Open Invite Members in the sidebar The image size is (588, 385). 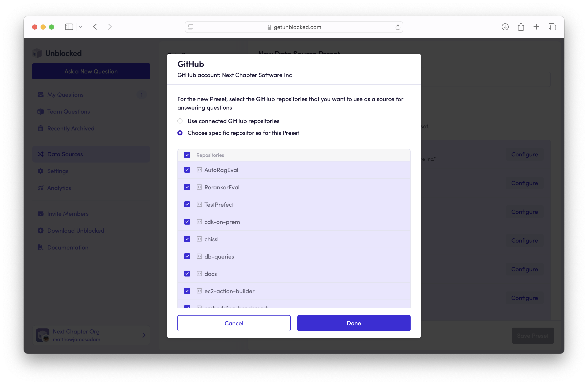[91, 214]
